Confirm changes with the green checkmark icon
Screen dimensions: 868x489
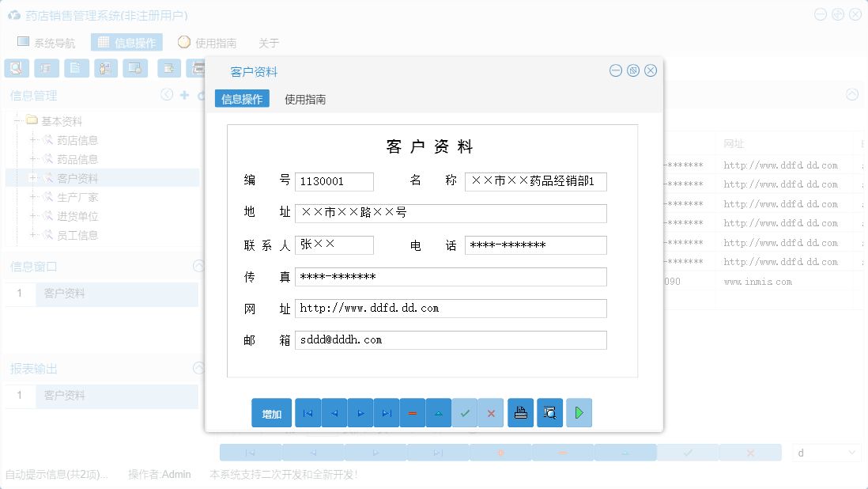tap(465, 412)
